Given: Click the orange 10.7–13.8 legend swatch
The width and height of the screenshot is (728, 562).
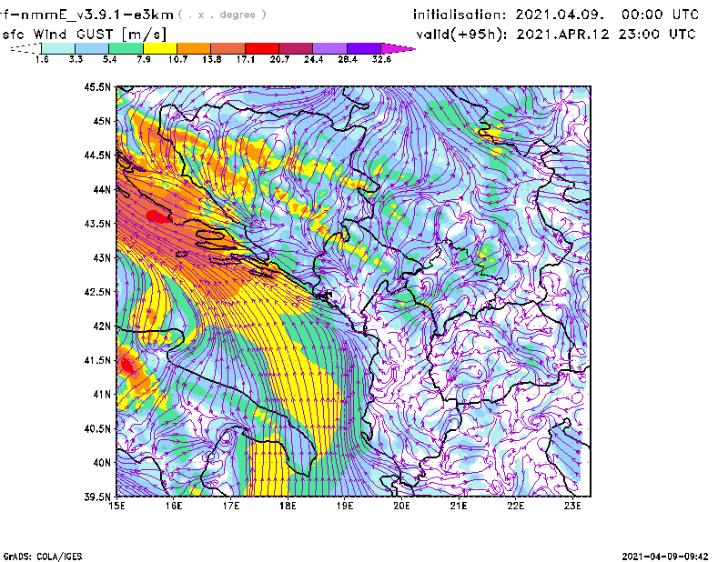Looking at the screenshot, I should (194, 48).
